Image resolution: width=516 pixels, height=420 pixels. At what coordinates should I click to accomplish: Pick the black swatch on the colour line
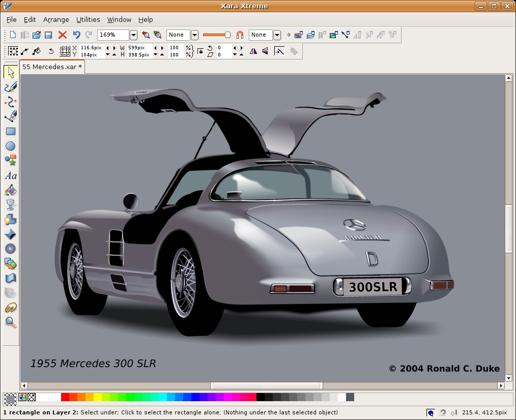pos(261,397)
